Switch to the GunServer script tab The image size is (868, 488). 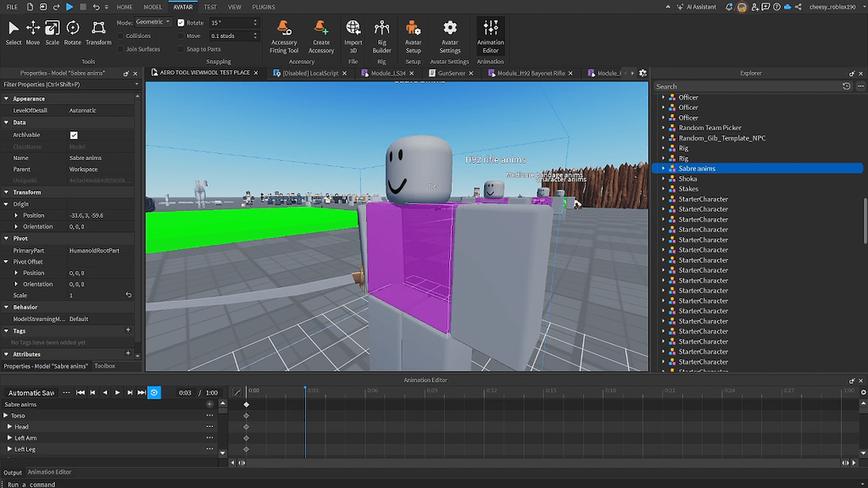point(451,73)
